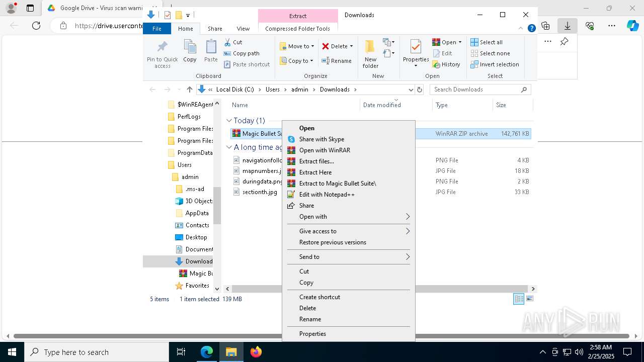This screenshot has width=644, height=362.
Task: Click the Edge page refresh button
Action: pyautogui.click(x=36, y=26)
